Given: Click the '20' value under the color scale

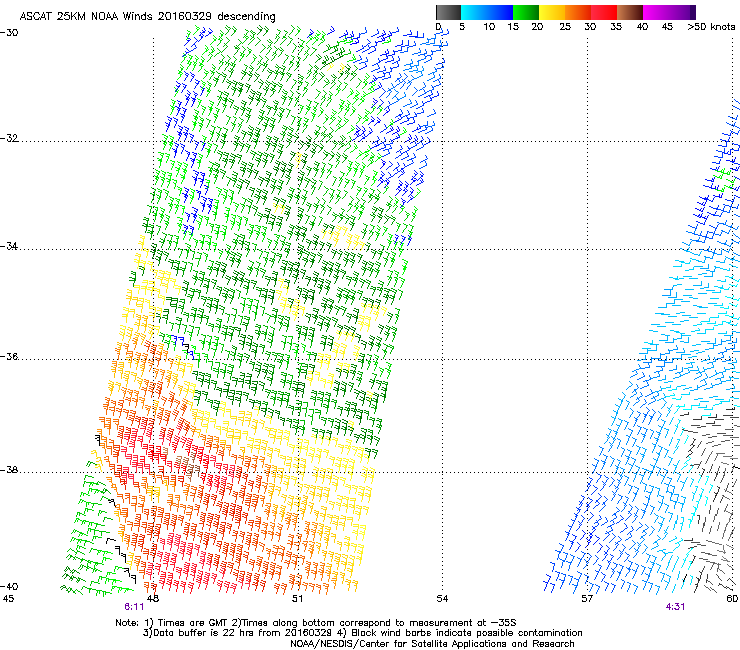Looking at the screenshot, I should tap(537, 27).
